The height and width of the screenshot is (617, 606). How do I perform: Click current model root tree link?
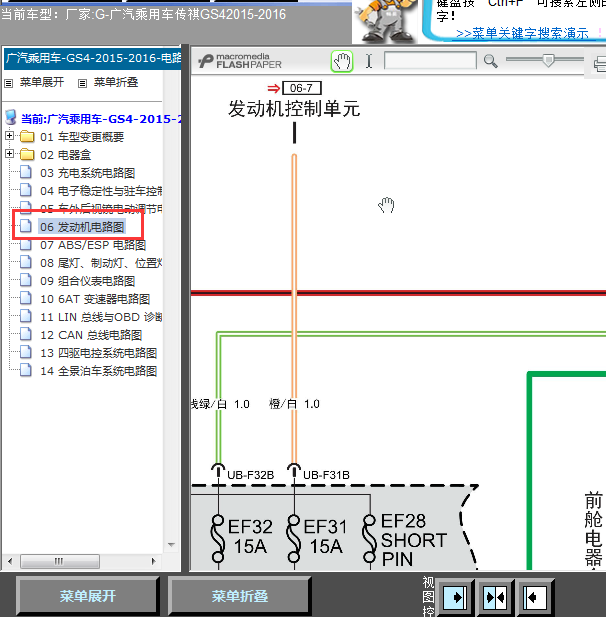(101, 119)
